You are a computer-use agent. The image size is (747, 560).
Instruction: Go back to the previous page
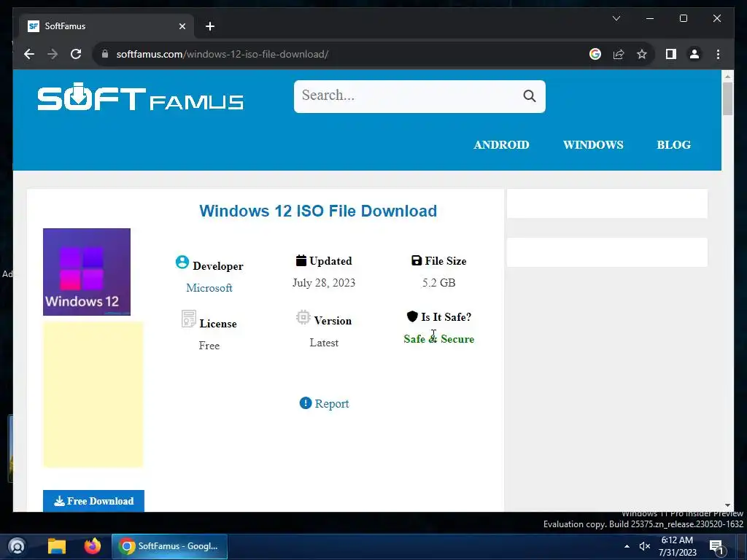tap(29, 54)
